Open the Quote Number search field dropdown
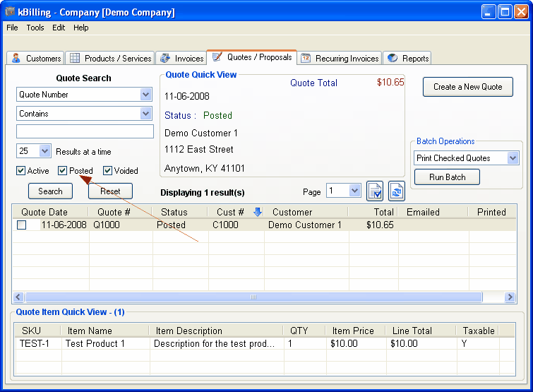The image size is (533, 392). coord(145,95)
